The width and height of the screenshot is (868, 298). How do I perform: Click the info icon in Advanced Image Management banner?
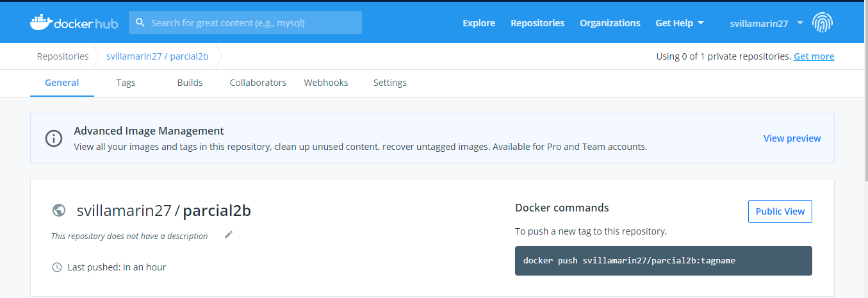click(x=54, y=138)
